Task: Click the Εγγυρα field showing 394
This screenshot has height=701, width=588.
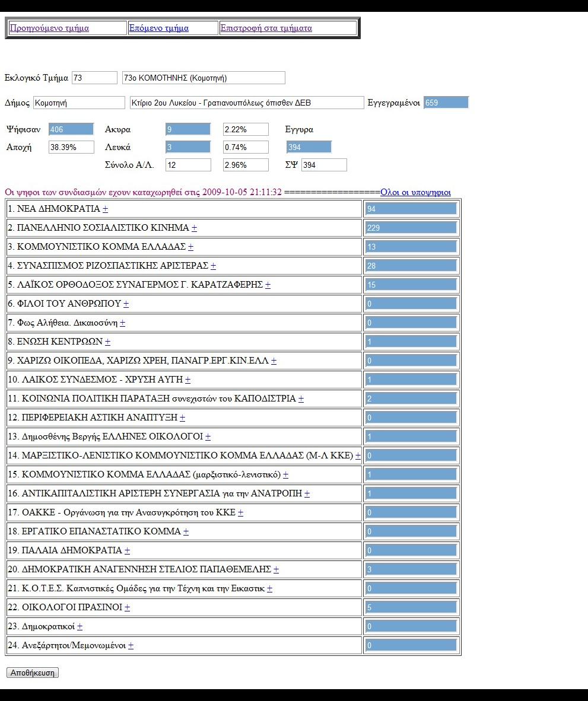Action: (309, 147)
